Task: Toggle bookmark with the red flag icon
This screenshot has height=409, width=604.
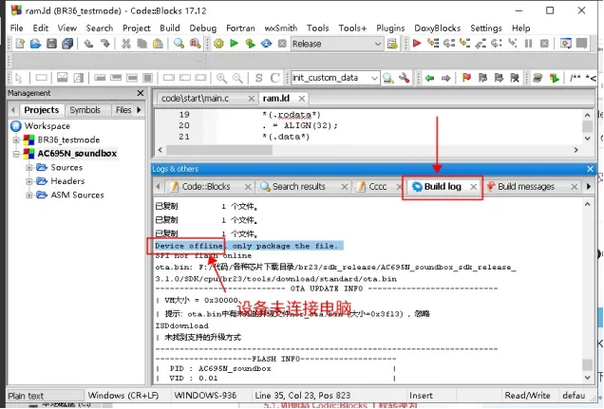Action: point(466,78)
